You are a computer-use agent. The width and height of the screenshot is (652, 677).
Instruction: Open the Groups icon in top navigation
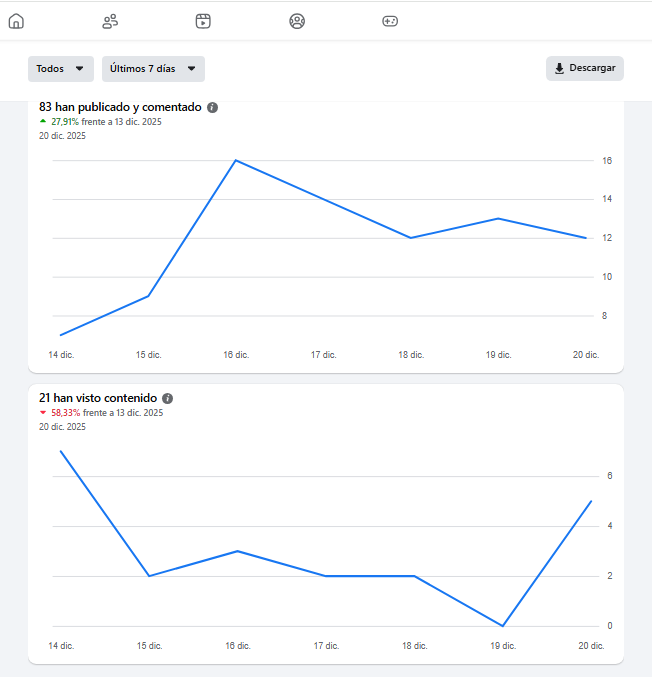click(297, 21)
